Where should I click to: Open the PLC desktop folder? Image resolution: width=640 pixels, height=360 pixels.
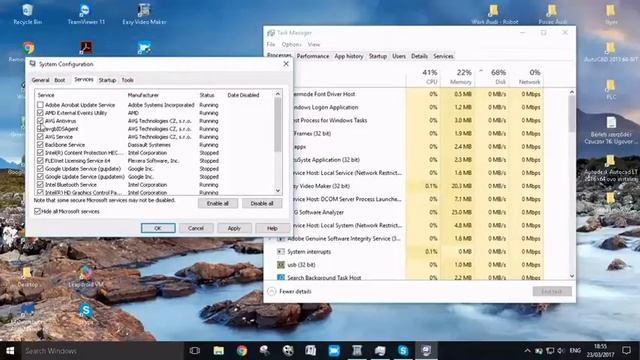pyautogui.click(x=611, y=90)
